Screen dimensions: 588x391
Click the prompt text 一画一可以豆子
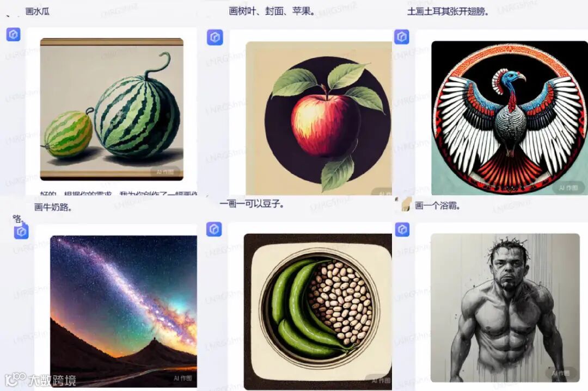[x=252, y=204]
